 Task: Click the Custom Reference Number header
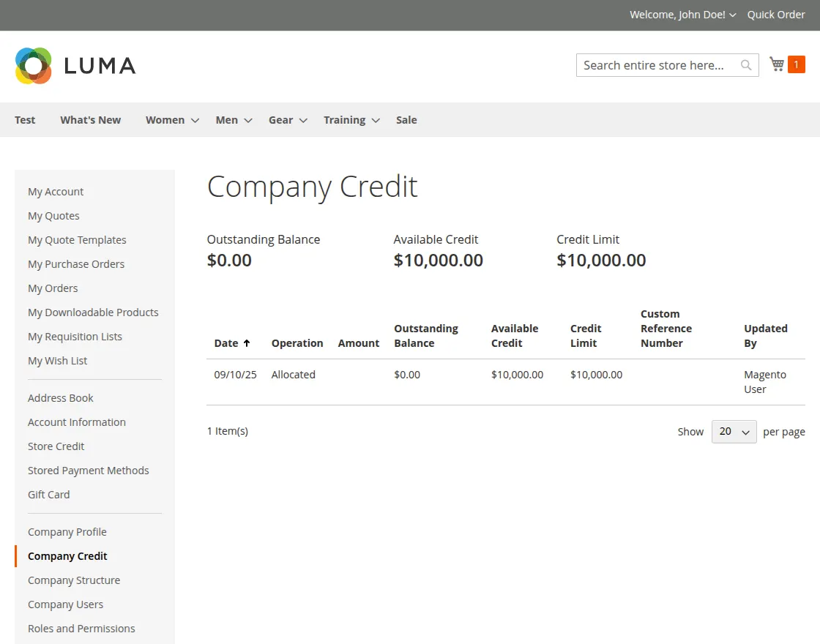[666, 329]
